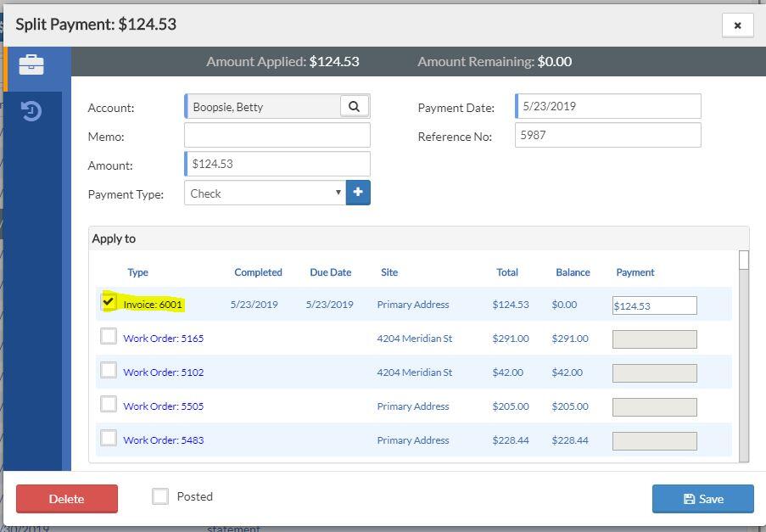Select the Work Order: 5505 checkbox
766x532 pixels.
click(109, 404)
